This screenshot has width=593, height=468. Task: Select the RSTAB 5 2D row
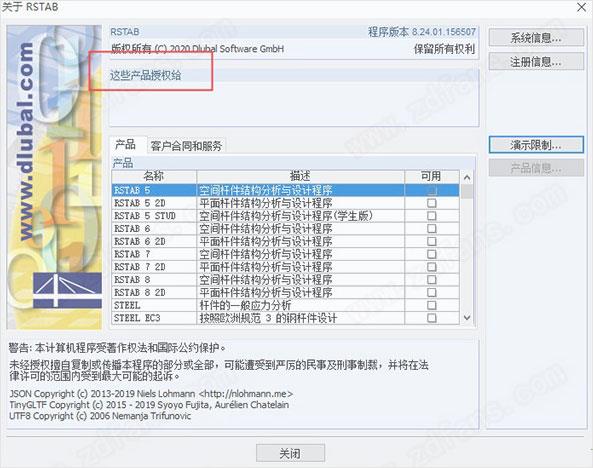pos(286,203)
